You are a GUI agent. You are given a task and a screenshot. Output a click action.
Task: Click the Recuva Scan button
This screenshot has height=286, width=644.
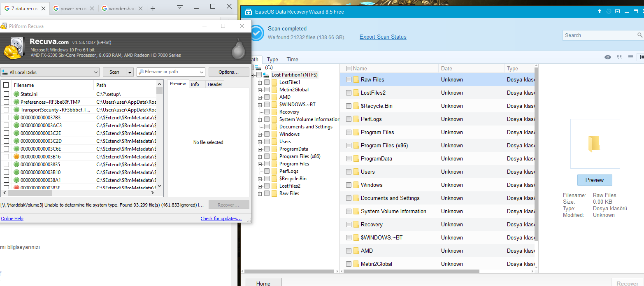tap(114, 72)
